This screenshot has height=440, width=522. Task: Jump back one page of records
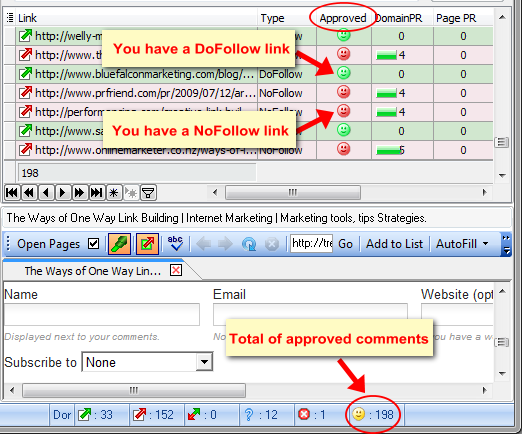29,193
